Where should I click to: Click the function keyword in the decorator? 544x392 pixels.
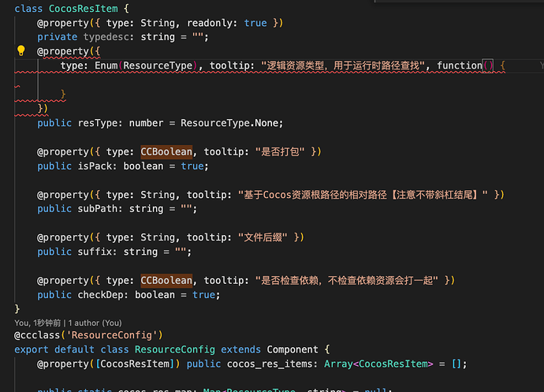[459, 65]
